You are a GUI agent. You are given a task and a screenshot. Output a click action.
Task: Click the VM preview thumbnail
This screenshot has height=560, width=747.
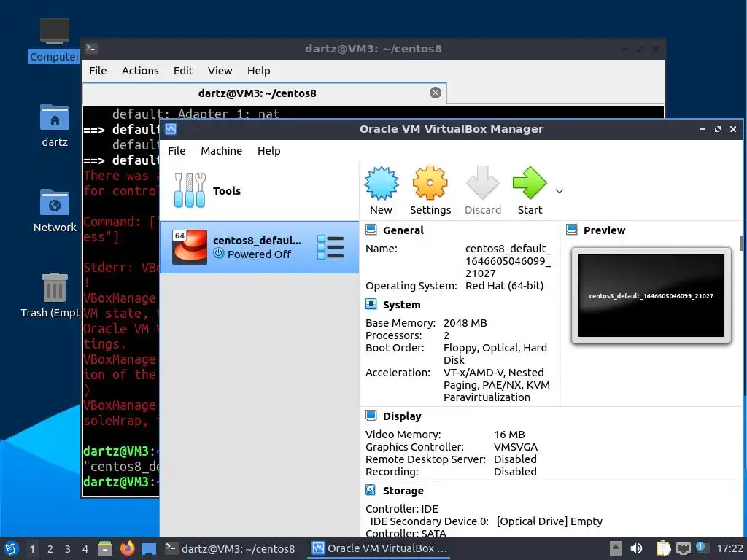coord(651,296)
